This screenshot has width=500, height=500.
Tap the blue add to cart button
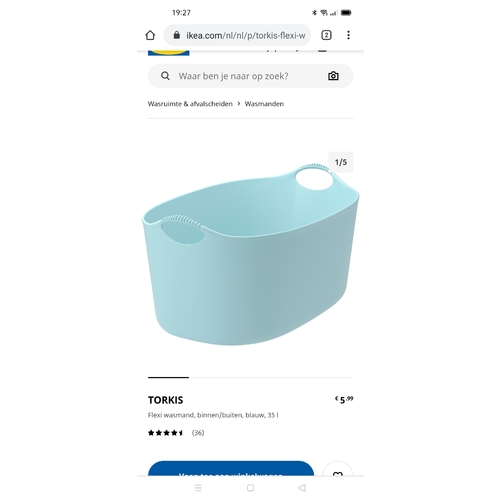231,469
